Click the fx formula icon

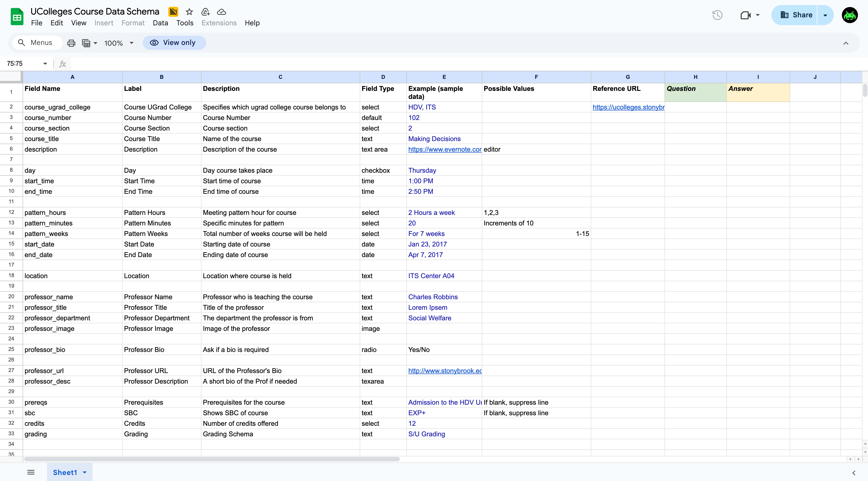(x=63, y=64)
